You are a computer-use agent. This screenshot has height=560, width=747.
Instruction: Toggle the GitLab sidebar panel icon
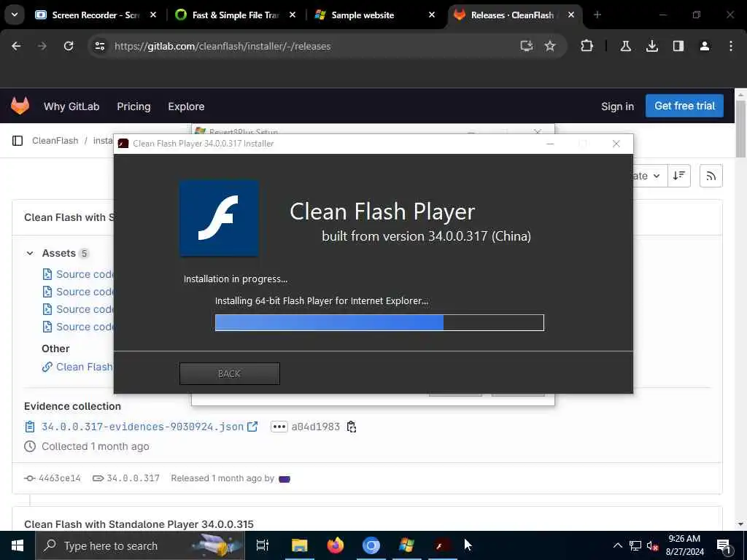[18, 141]
